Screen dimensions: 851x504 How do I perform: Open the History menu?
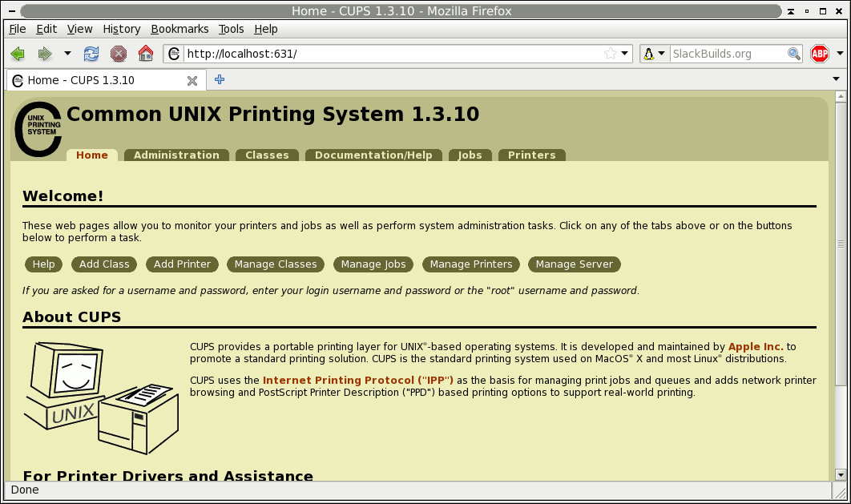pos(122,29)
